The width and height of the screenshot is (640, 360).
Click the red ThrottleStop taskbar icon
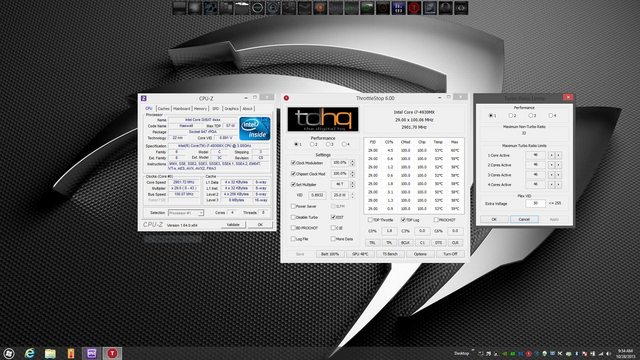(112, 353)
